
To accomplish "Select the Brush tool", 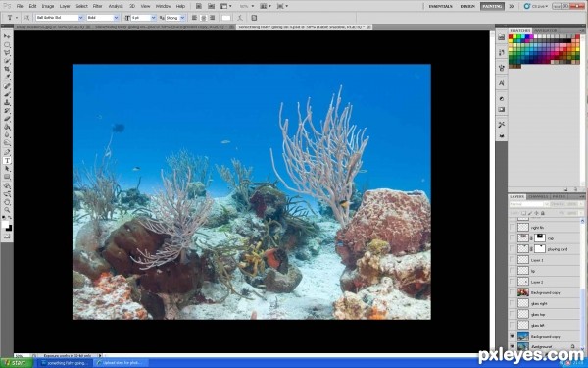I will [x=7, y=94].
